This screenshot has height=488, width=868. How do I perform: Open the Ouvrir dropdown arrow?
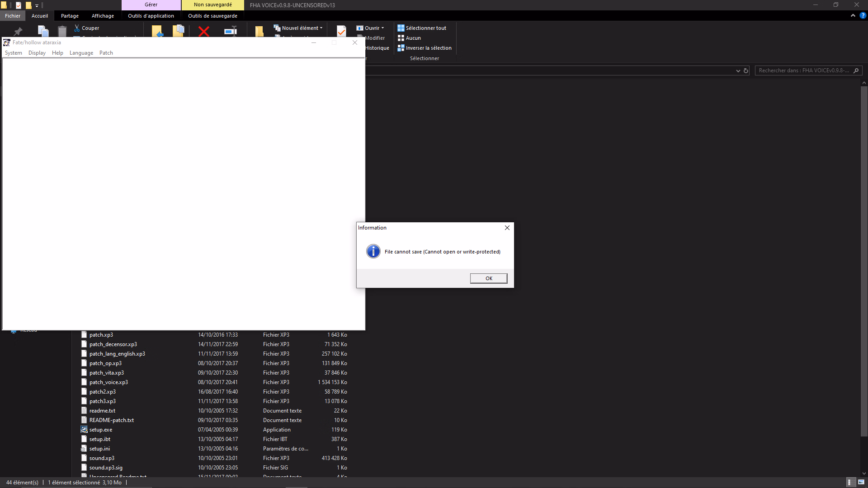coord(382,28)
